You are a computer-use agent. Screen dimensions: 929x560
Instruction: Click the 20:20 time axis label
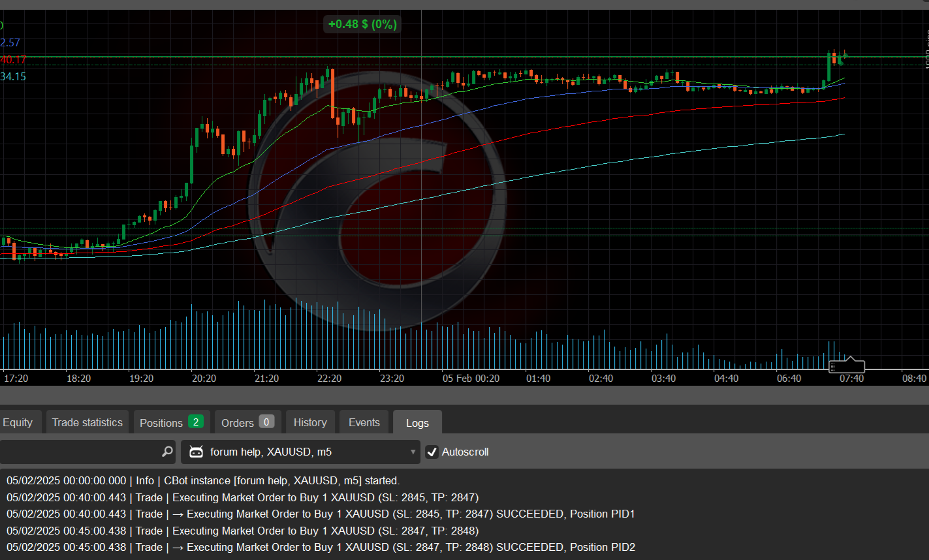[204, 379]
